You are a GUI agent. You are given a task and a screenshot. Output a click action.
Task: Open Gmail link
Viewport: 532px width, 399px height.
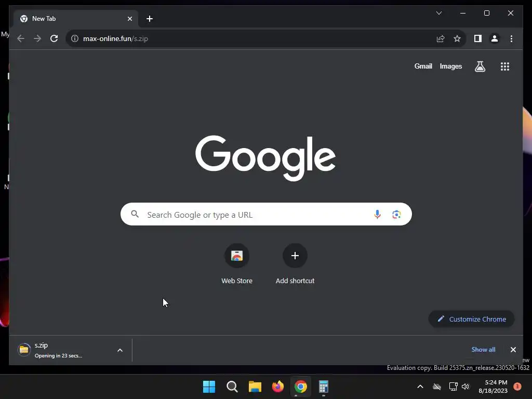pos(423,66)
